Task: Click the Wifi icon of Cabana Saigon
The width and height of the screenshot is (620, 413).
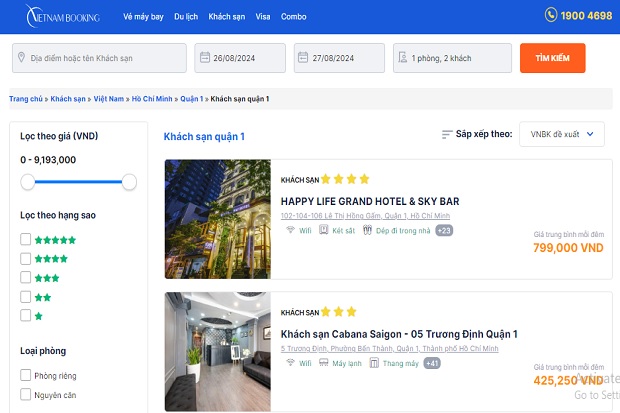Action: pos(291,362)
